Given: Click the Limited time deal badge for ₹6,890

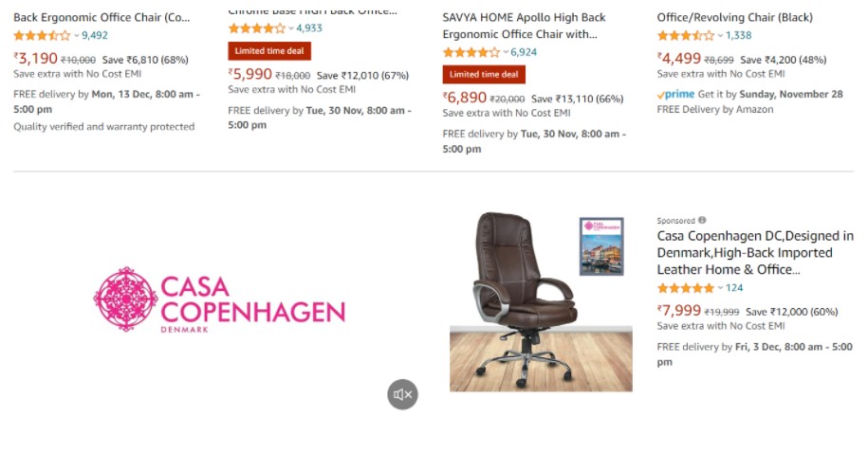Looking at the screenshot, I should (484, 74).
